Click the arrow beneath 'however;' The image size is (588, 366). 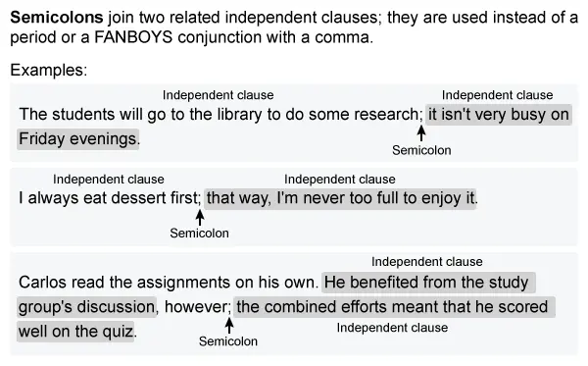tap(229, 326)
